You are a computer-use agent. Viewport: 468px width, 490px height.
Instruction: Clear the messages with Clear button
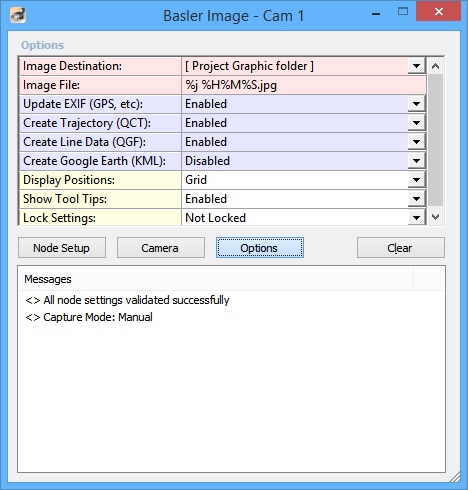(x=401, y=248)
